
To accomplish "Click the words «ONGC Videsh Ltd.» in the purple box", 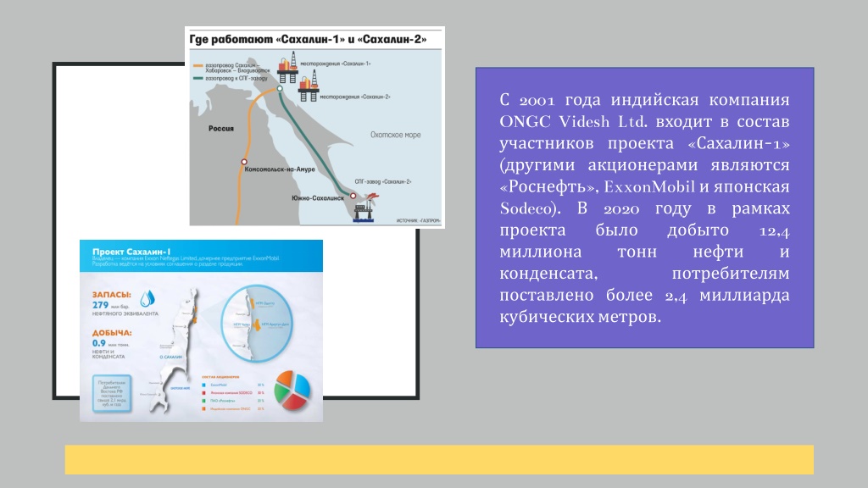I will [x=574, y=121].
